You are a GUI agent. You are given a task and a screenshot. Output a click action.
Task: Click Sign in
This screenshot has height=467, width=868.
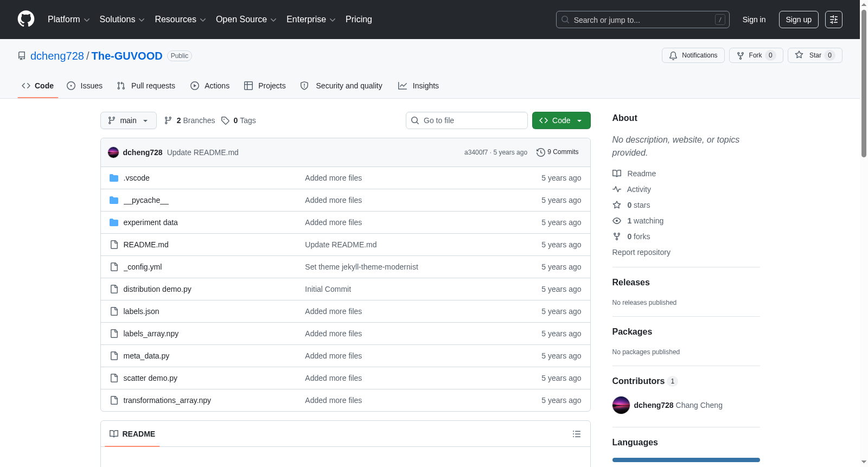tap(754, 20)
